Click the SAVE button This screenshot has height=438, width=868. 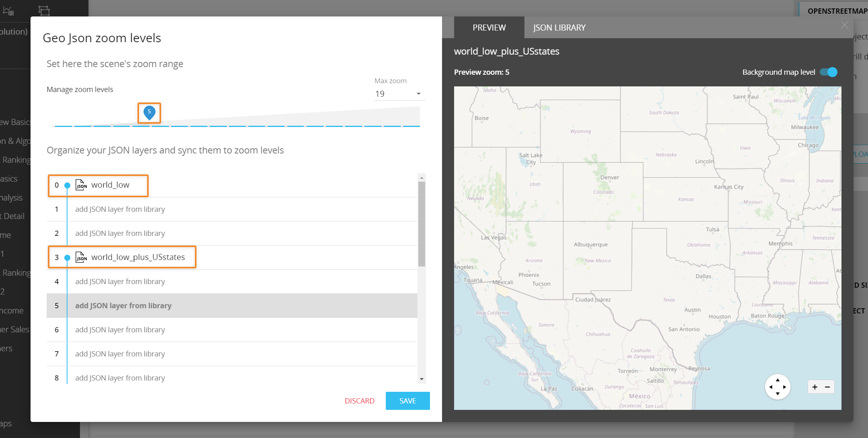pyautogui.click(x=407, y=401)
